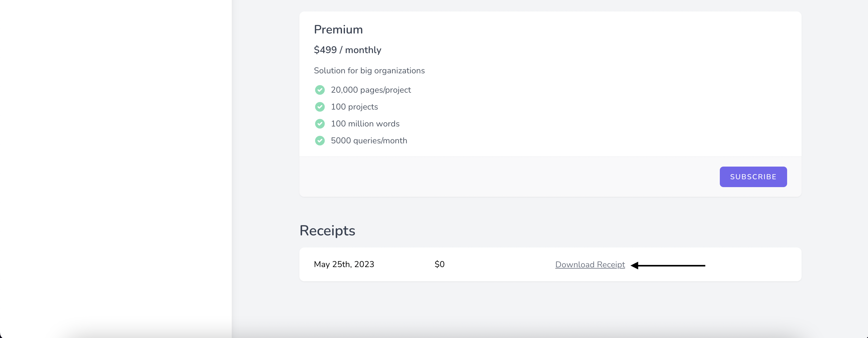Image resolution: width=868 pixels, height=338 pixels.
Task: Click checkmark icon beside 100 projects
Action: [x=319, y=107]
